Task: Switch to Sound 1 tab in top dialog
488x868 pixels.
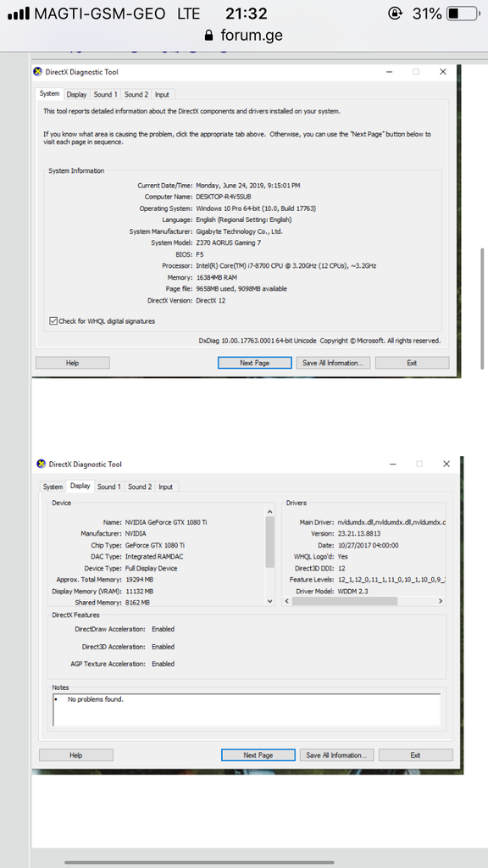Action: tap(105, 95)
